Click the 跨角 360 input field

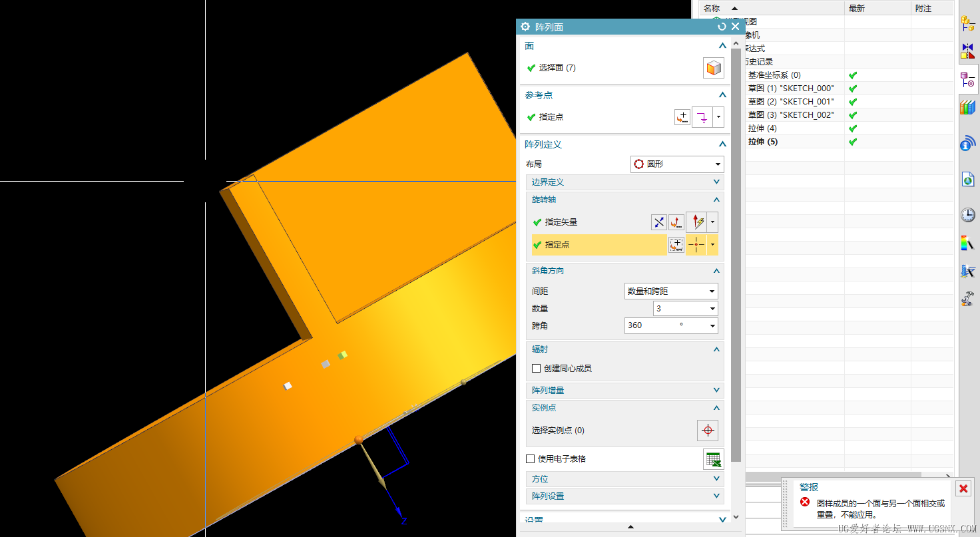point(666,326)
